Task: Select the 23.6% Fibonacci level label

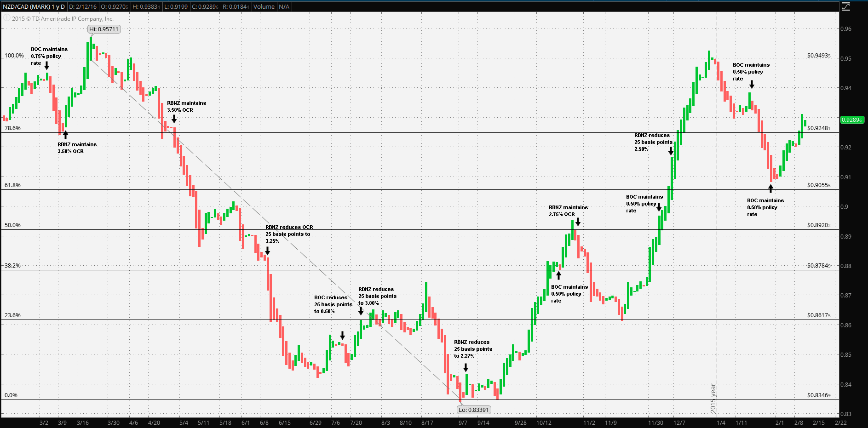Action: [12, 315]
